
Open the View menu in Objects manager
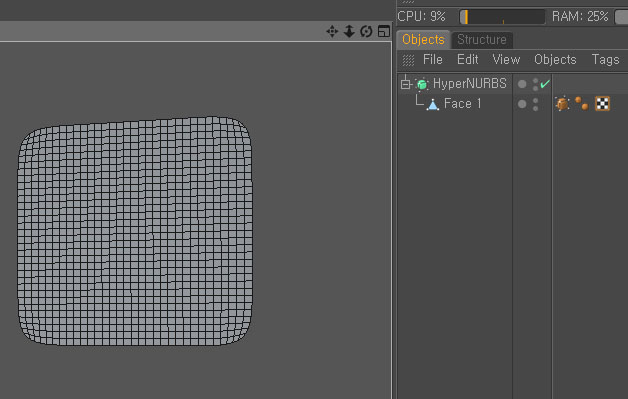click(506, 60)
